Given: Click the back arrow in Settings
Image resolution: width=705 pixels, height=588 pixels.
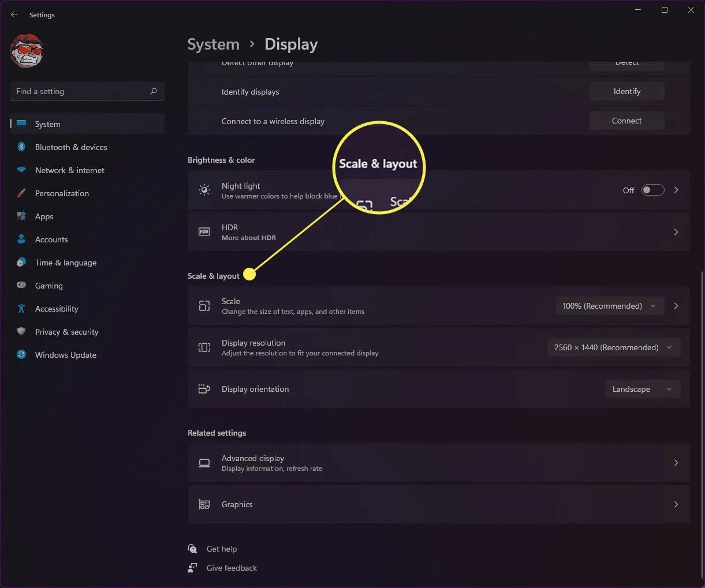Looking at the screenshot, I should point(14,14).
